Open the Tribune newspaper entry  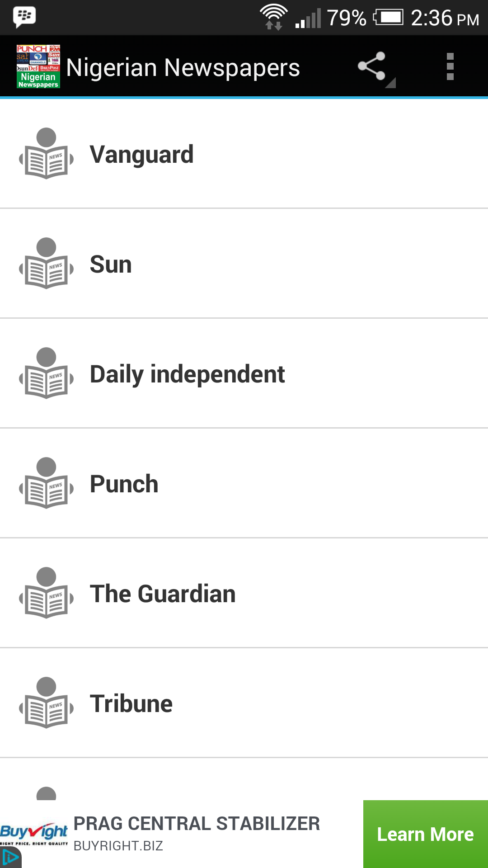(244, 703)
